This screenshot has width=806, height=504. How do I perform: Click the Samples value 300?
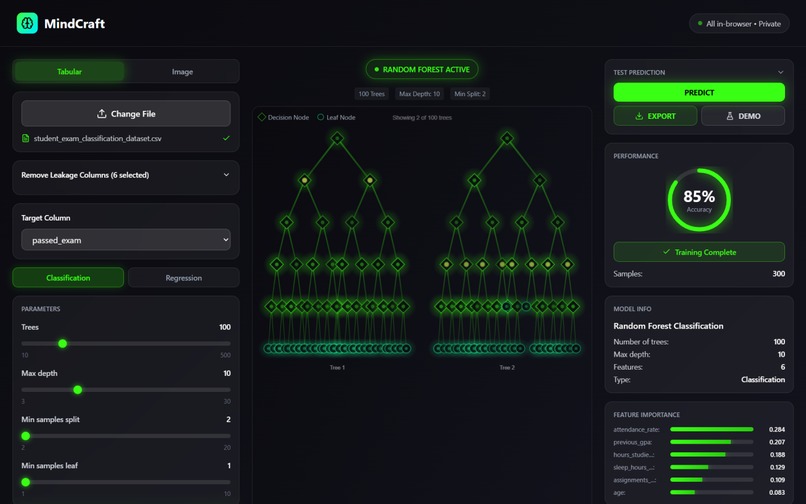pos(778,274)
